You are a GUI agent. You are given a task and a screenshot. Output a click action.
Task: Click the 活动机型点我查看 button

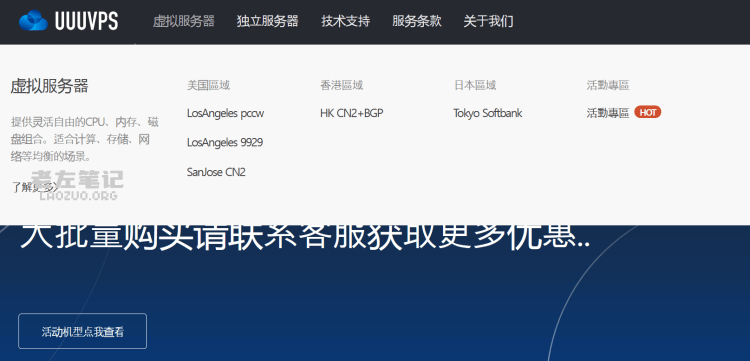click(82, 331)
